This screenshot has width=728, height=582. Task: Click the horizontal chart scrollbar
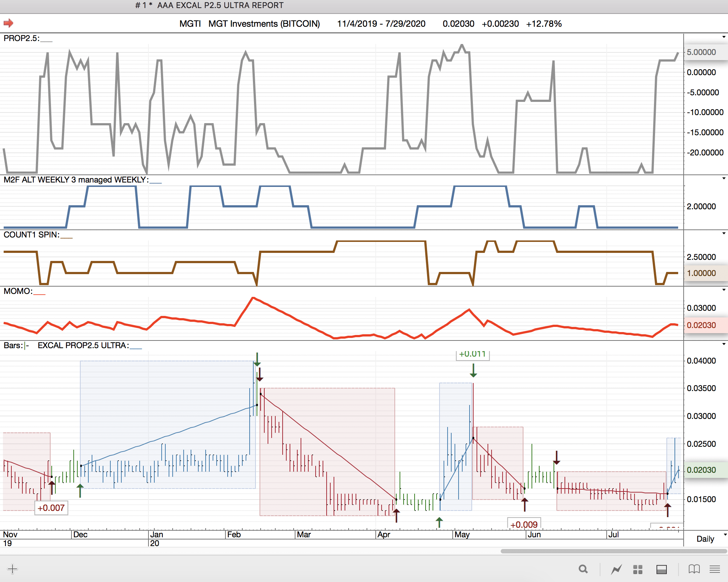click(614, 551)
